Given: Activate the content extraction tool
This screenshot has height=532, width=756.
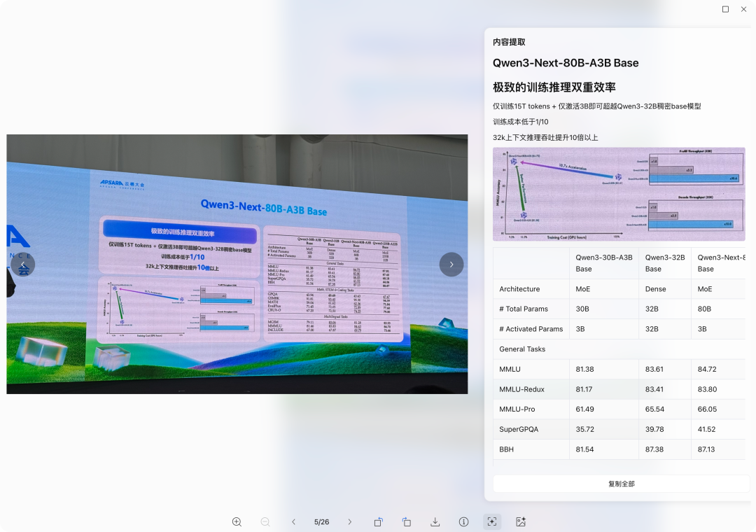Looking at the screenshot, I should (x=492, y=521).
